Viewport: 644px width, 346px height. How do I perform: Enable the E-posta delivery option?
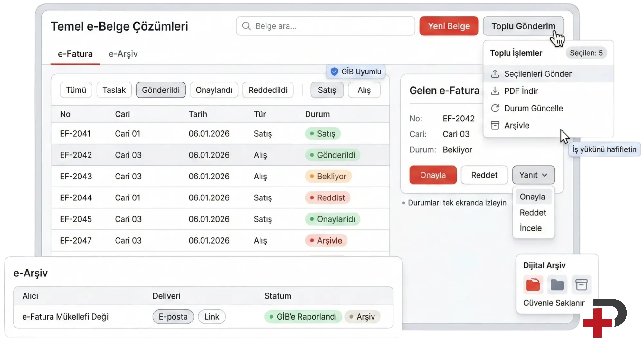pos(173,317)
